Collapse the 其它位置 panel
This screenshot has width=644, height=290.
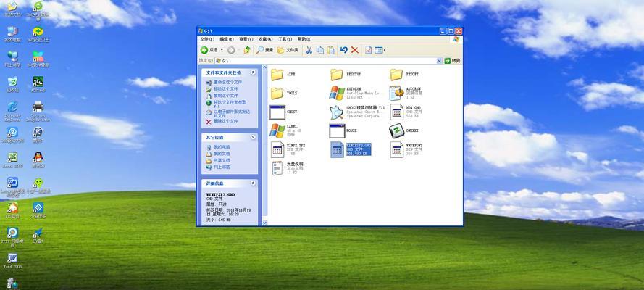pos(253,137)
